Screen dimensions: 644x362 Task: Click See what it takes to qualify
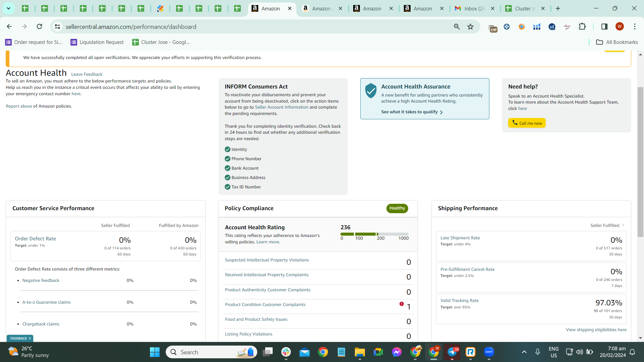click(x=412, y=112)
